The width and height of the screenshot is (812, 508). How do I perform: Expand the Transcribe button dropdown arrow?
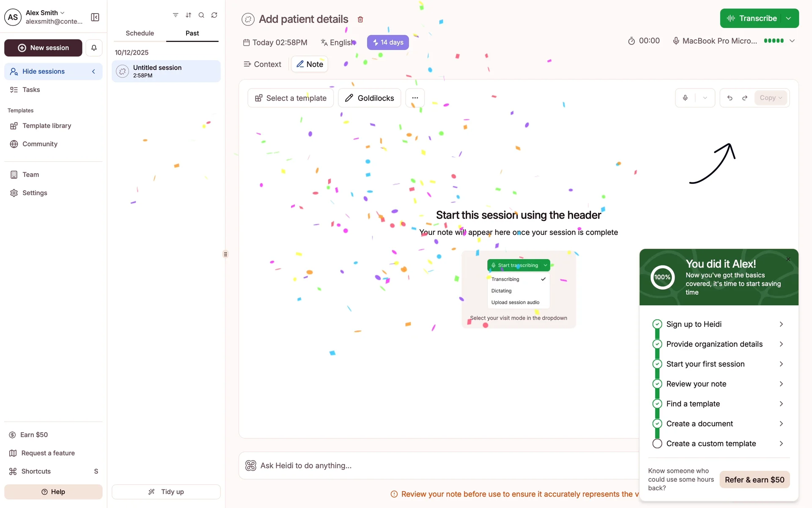pos(788,18)
